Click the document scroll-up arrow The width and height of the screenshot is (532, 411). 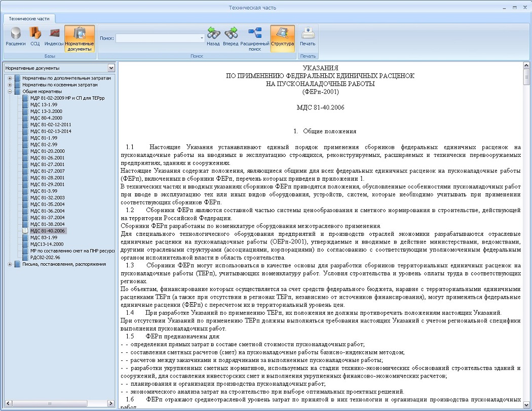pos(526,65)
